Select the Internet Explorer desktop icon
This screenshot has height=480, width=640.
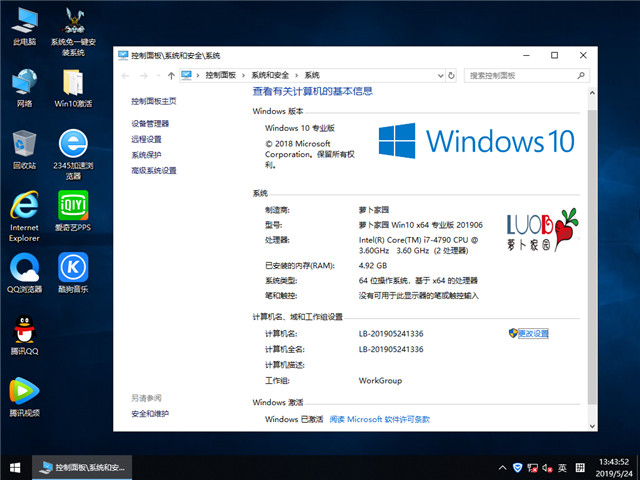pyautogui.click(x=24, y=216)
